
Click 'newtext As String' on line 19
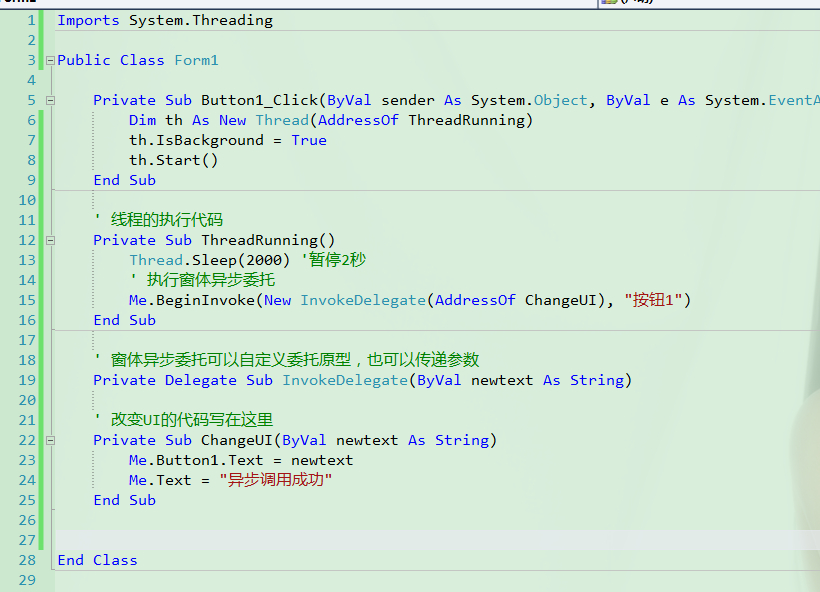547,380
